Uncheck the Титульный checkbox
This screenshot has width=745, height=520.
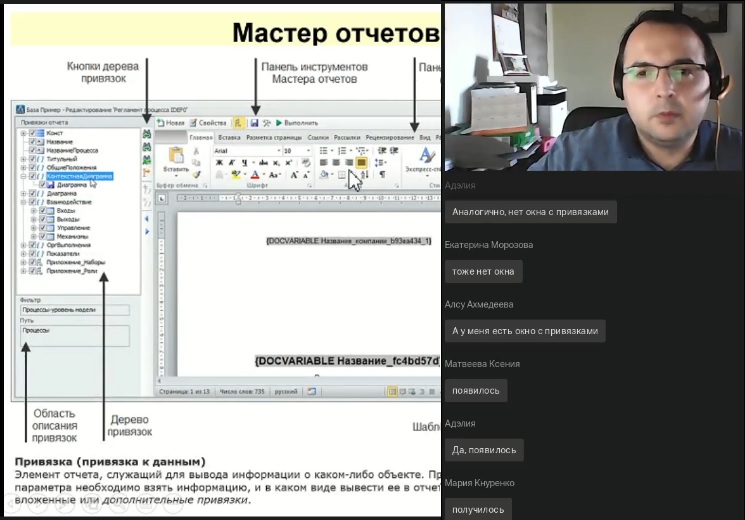coord(32,159)
